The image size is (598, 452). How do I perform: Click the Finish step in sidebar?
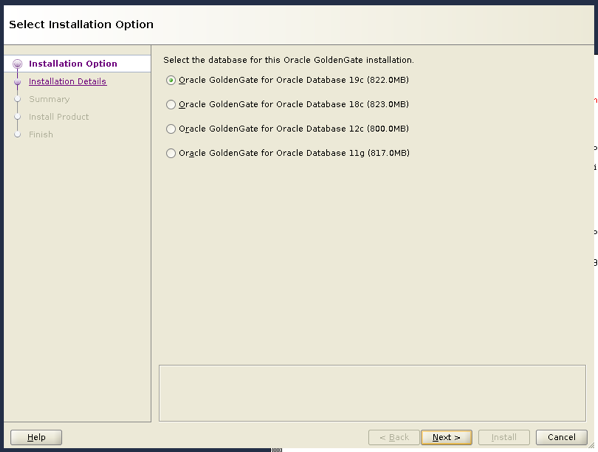[x=41, y=134]
